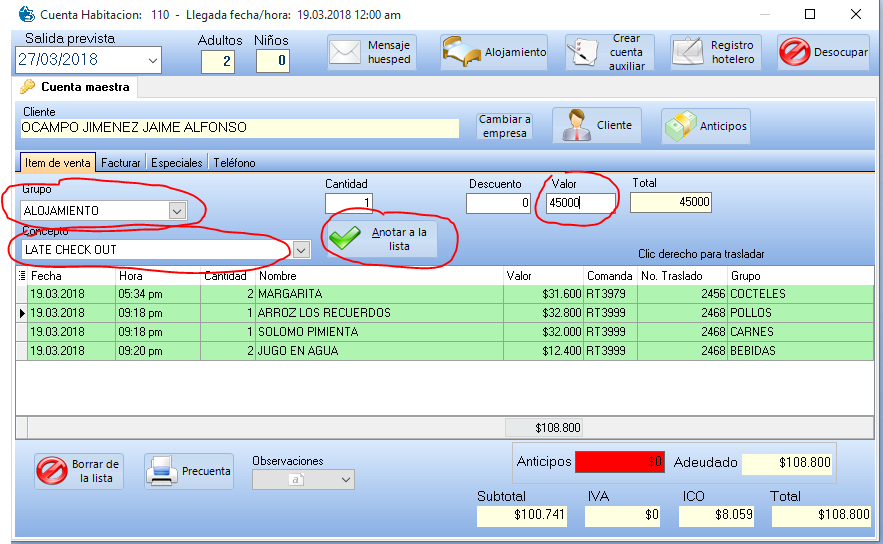Open Registro hotelero
Image resolution: width=883 pixels, height=544 pixels.
715,52
